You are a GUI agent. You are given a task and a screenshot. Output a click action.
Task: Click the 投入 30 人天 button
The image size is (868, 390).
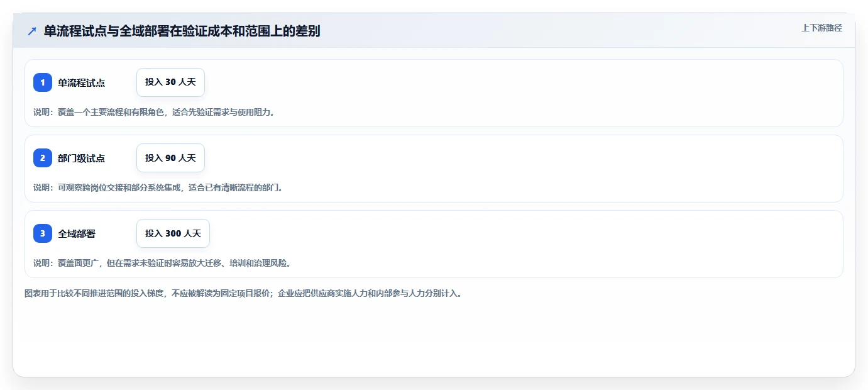click(x=170, y=82)
